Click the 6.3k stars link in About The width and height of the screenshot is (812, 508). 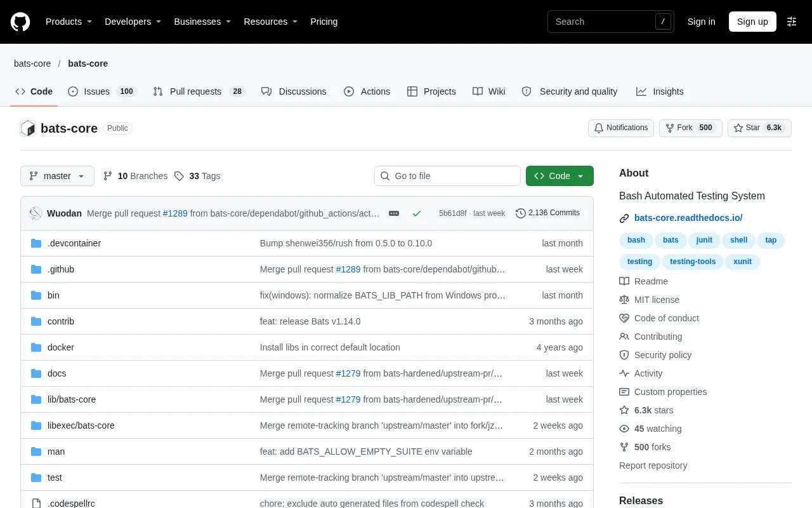[x=646, y=410]
